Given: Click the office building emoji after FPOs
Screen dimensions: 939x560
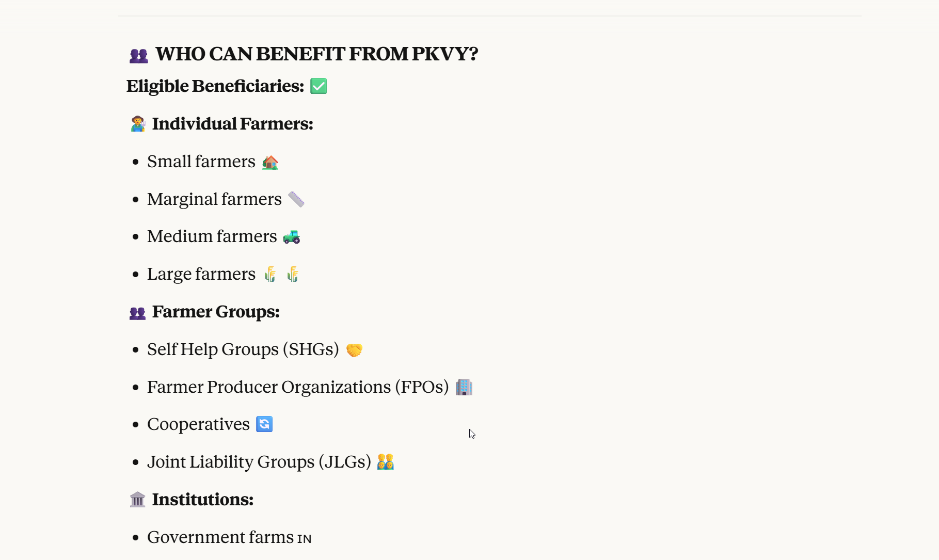Looking at the screenshot, I should (x=464, y=387).
